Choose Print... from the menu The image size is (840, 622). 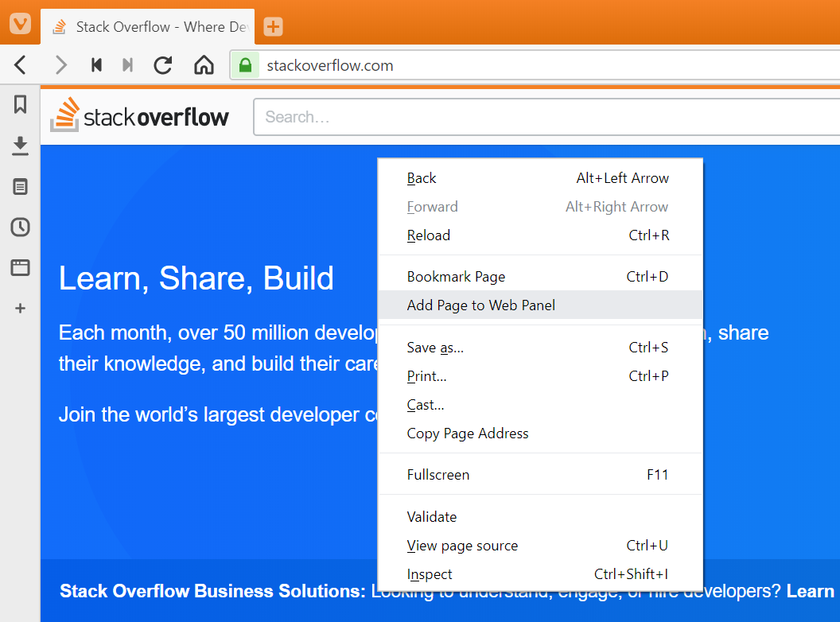pyautogui.click(x=540, y=376)
